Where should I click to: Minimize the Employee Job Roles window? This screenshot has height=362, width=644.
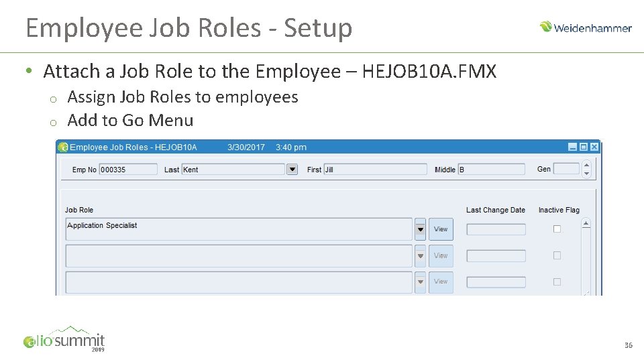[x=572, y=147]
